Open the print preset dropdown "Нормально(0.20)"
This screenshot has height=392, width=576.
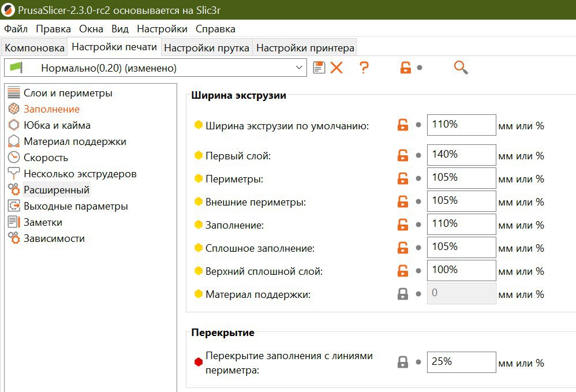pyautogui.click(x=155, y=68)
